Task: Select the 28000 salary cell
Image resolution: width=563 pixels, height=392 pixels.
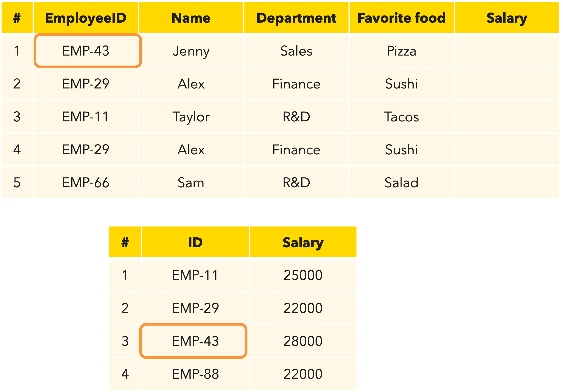Action: point(303,341)
